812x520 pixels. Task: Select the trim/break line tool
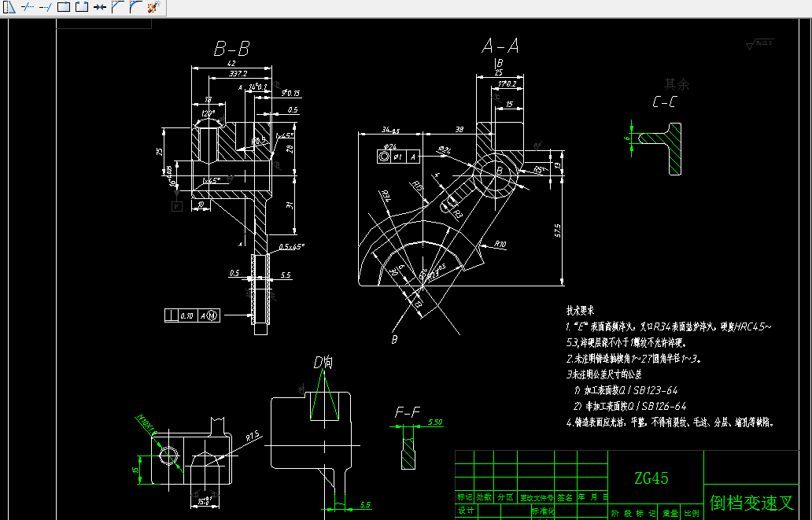click(x=28, y=8)
